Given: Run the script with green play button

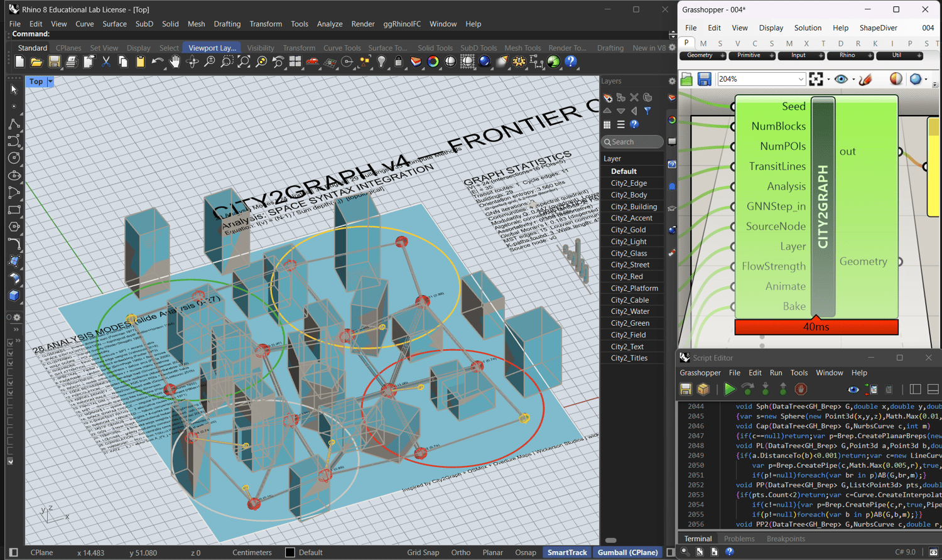Looking at the screenshot, I should (x=729, y=389).
